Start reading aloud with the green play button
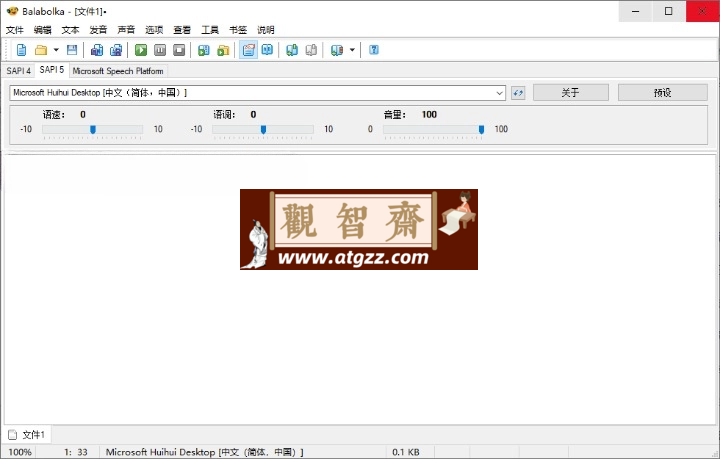Image resolution: width=720 pixels, height=459 pixels. [x=141, y=50]
